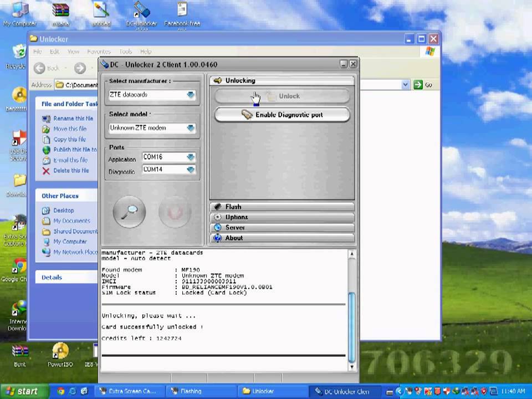This screenshot has width=532, height=399.
Task: Open Desktop in Other Places
Action: [63, 211]
